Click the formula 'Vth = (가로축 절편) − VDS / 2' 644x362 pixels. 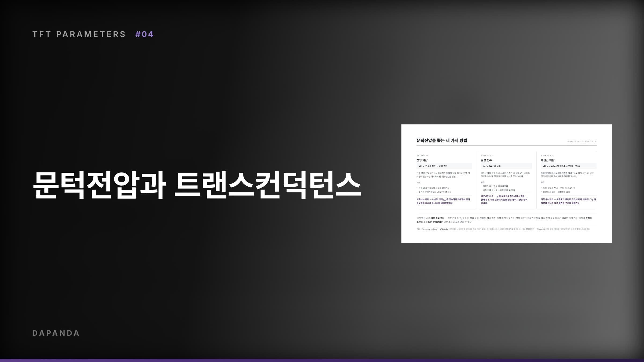(x=444, y=166)
